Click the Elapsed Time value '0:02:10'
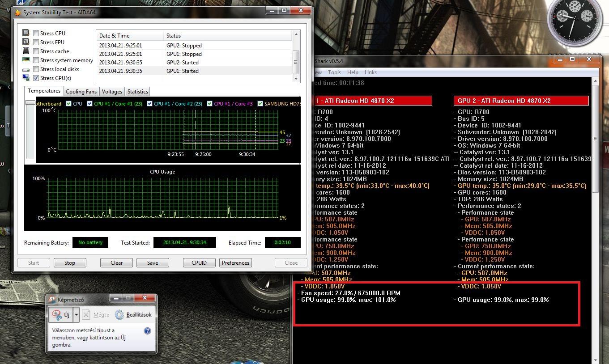This screenshot has width=609, height=364. 282,242
